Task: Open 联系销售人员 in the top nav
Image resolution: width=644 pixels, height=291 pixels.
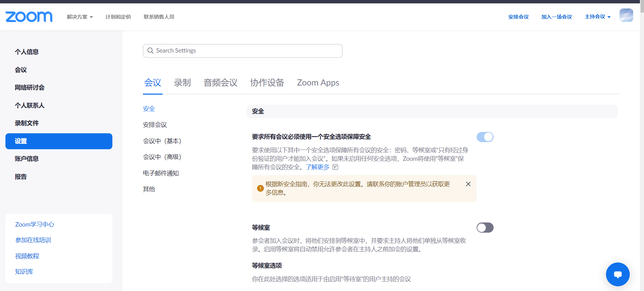Action: [159, 17]
